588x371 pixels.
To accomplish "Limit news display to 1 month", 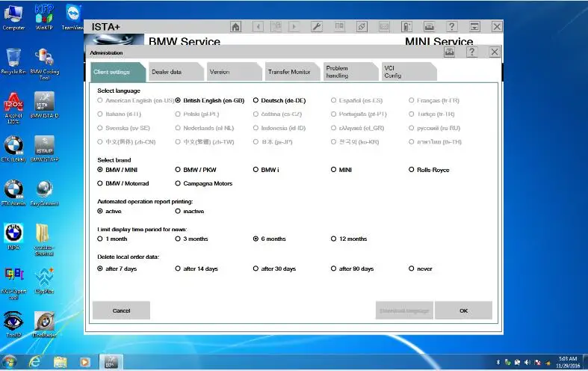I will pyautogui.click(x=112, y=239).
